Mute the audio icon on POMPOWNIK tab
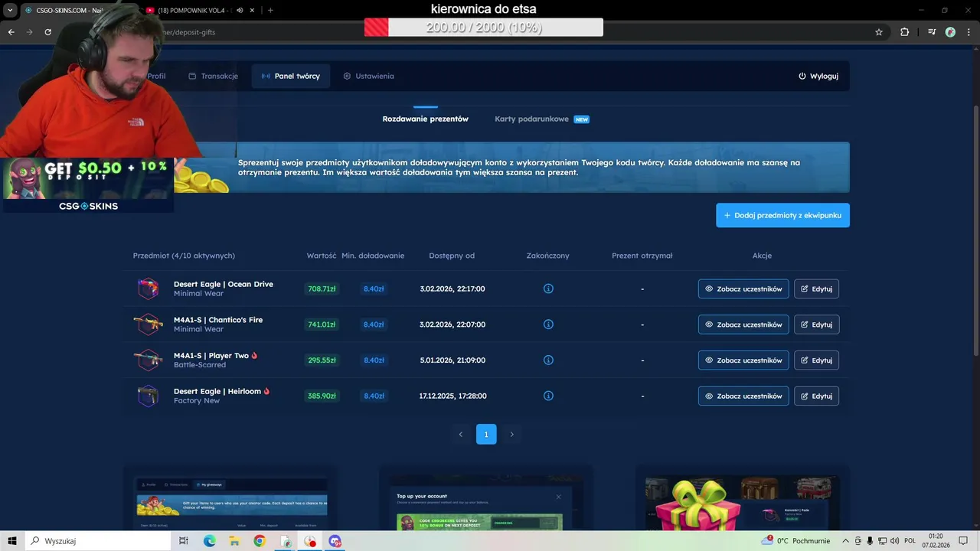 pyautogui.click(x=240, y=10)
